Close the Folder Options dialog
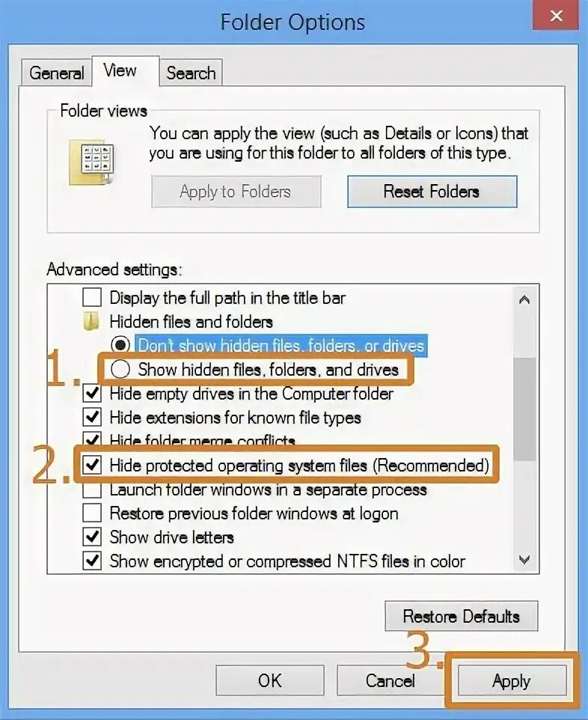 (556, 16)
